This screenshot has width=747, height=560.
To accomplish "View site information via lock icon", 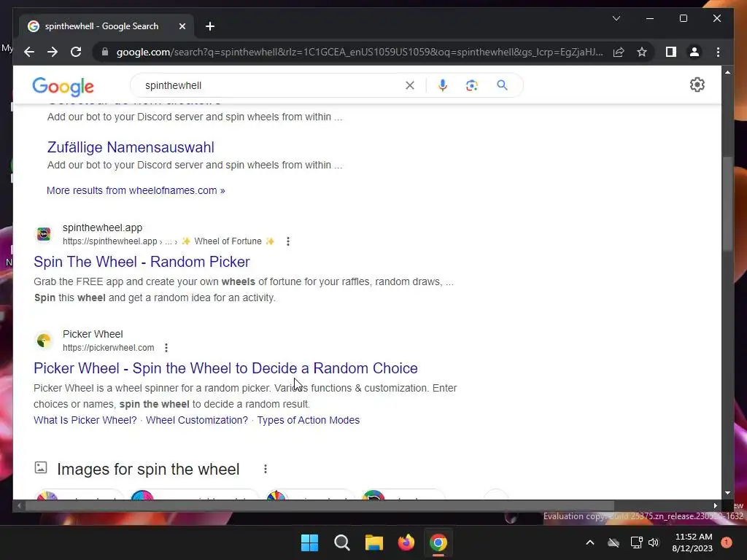I will pos(105,52).
